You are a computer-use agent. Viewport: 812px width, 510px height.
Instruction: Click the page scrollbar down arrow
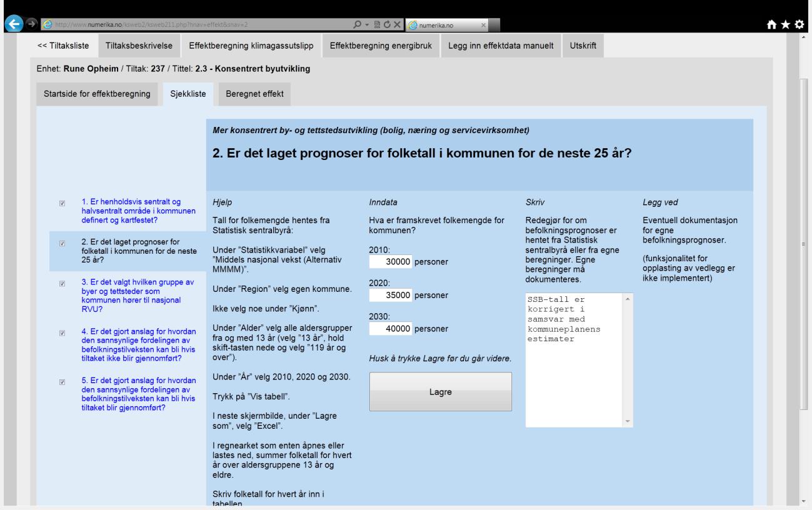(804, 501)
